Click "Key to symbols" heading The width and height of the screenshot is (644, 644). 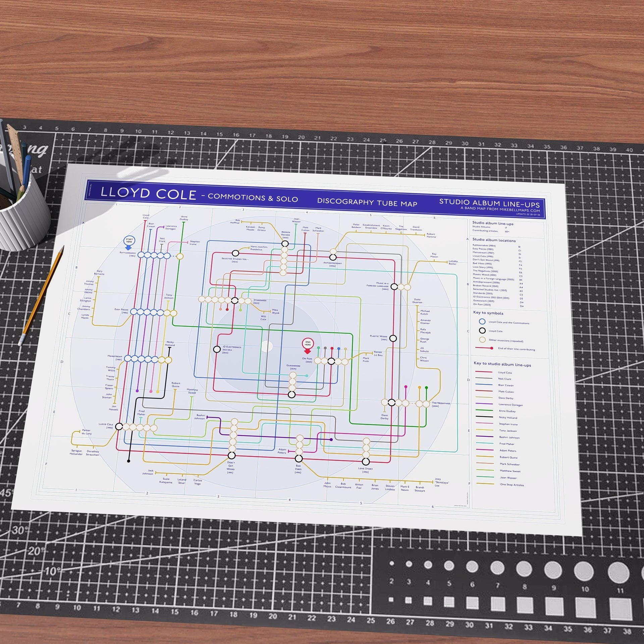488,313
